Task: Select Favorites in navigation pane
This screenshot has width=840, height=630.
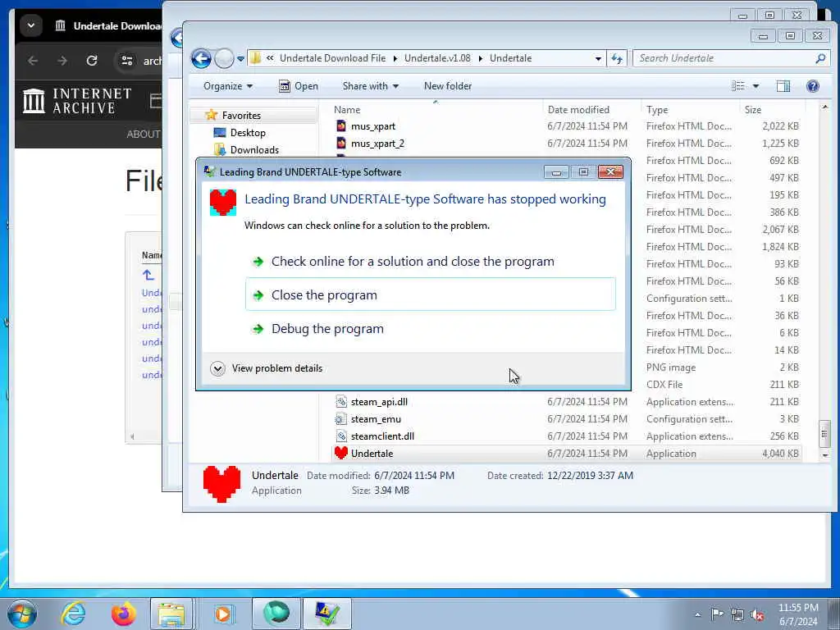Action: pos(241,116)
